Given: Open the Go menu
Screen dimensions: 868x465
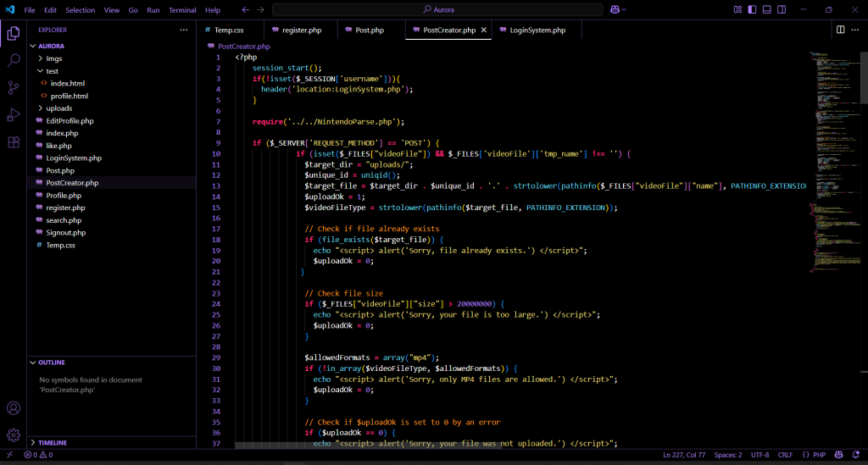Looking at the screenshot, I should coord(133,10).
